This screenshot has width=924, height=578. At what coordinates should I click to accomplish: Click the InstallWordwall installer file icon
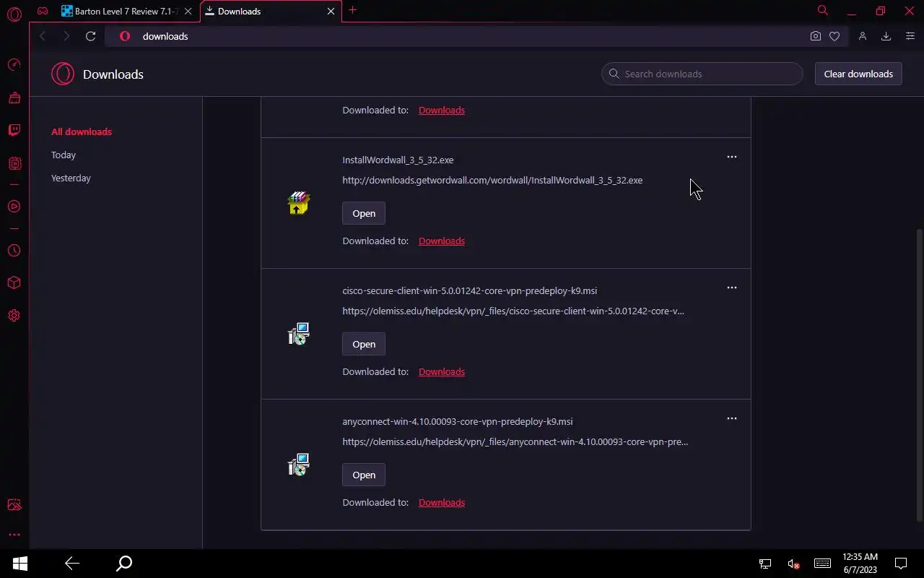pyautogui.click(x=299, y=203)
